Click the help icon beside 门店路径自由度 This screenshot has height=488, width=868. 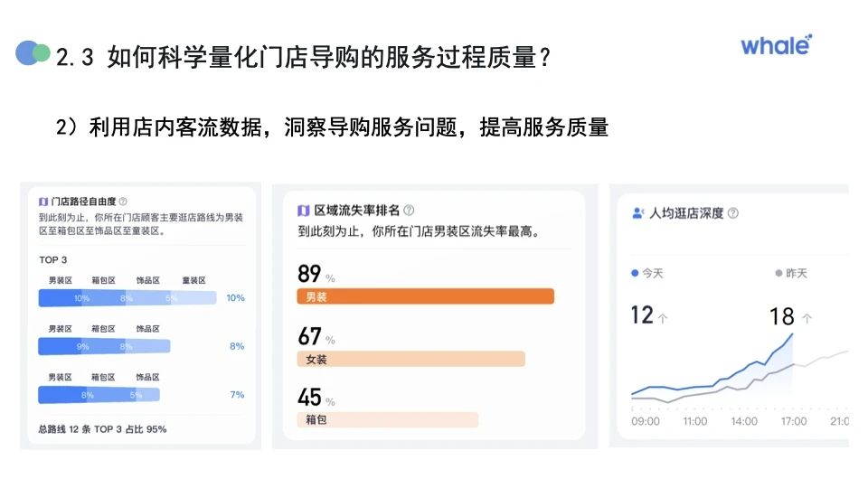click(123, 202)
